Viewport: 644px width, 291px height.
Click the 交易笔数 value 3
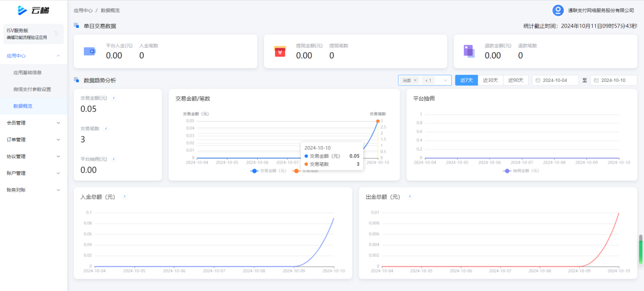coord(83,139)
